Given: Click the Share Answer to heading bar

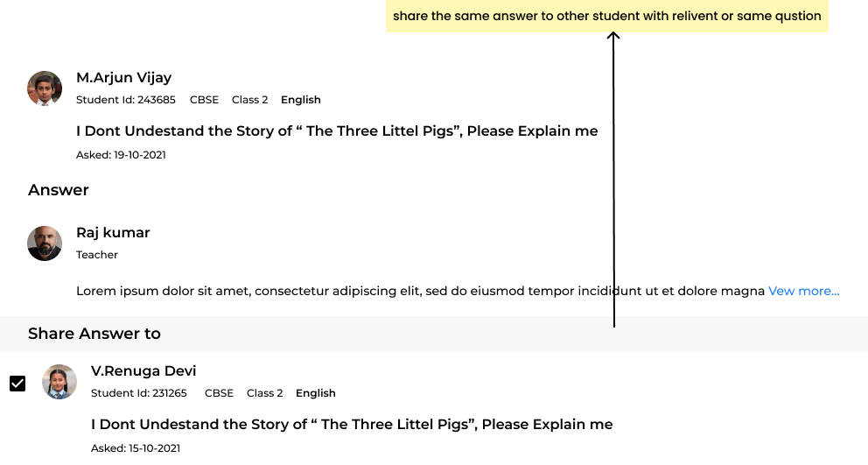Looking at the screenshot, I should 434,334.
